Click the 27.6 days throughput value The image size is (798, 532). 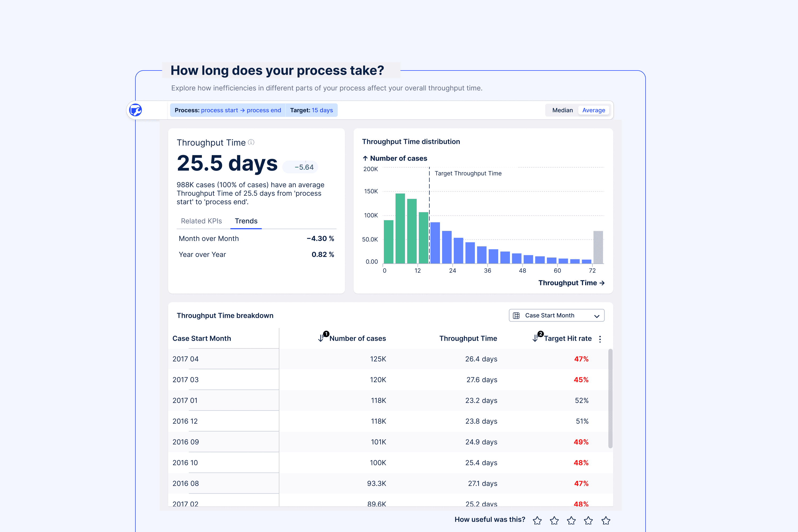coord(482,380)
